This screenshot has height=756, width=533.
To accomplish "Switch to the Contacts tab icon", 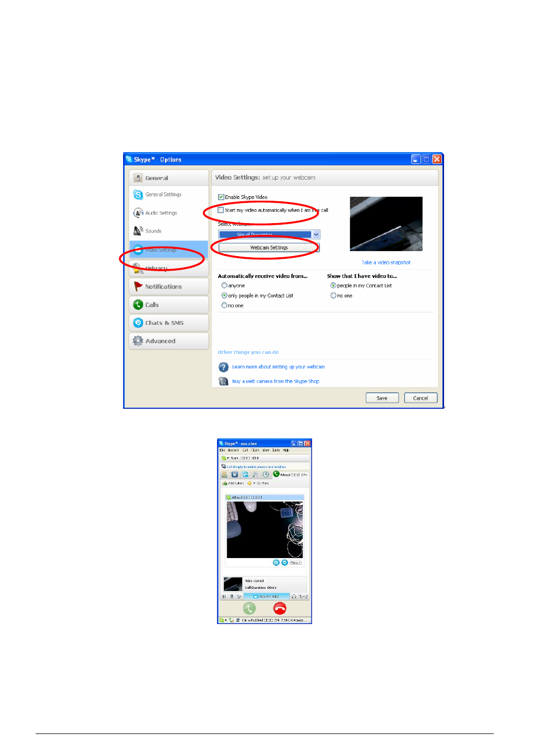I will (x=224, y=474).
